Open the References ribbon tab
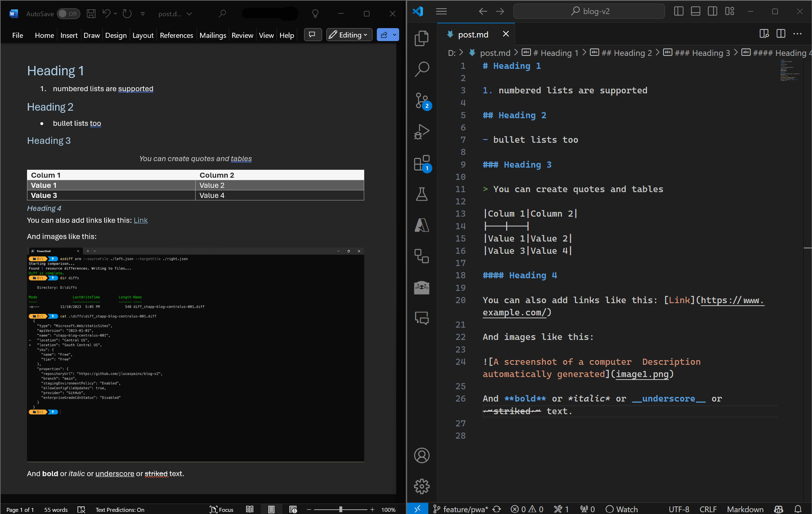The image size is (812, 514). 176,35
